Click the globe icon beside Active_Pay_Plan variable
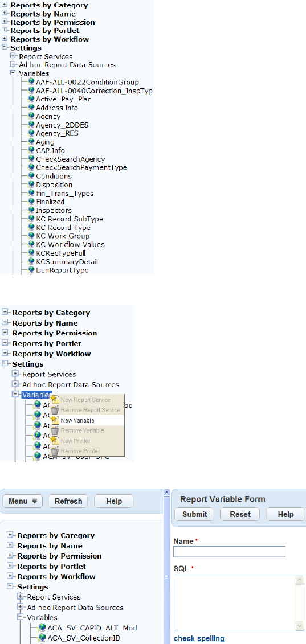The width and height of the screenshot is (306, 644). pyautogui.click(x=31, y=99)
